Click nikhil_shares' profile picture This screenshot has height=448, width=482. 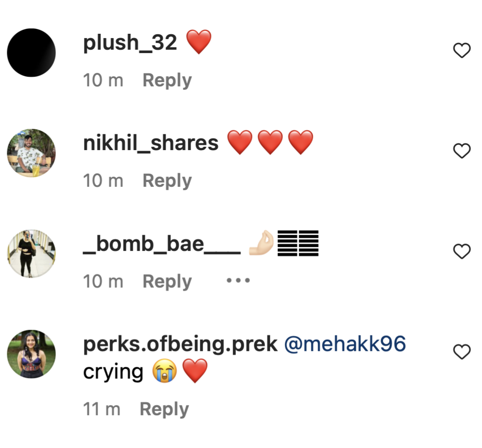31,153
